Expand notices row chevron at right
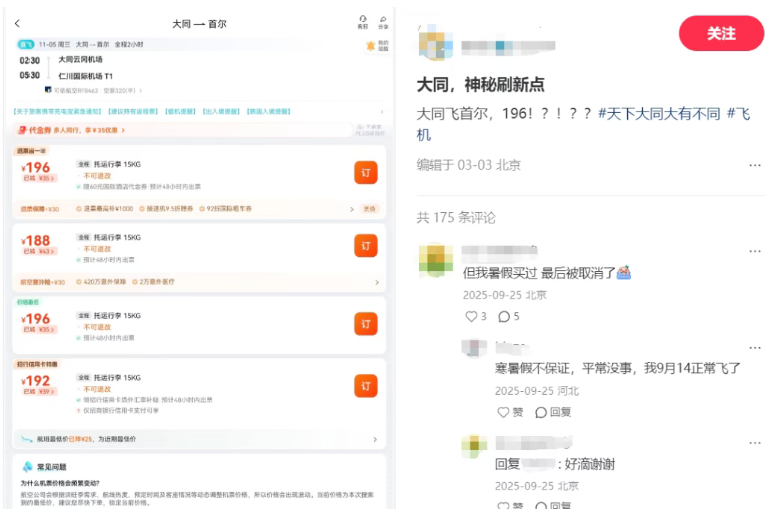 (381, 111)
